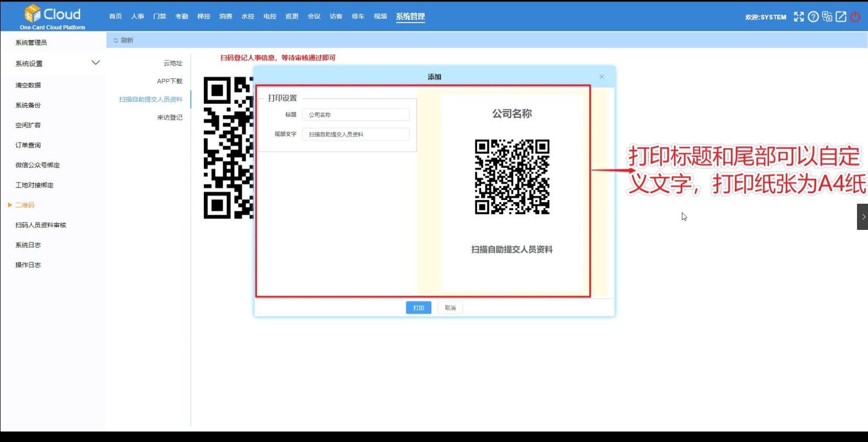Select 系统设置 in the sidebar

(29, 64)
